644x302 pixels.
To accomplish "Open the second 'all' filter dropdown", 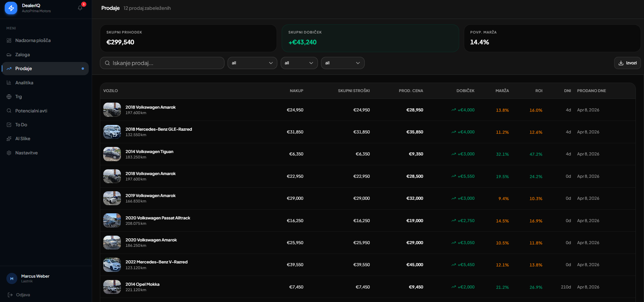I will 299,63.
